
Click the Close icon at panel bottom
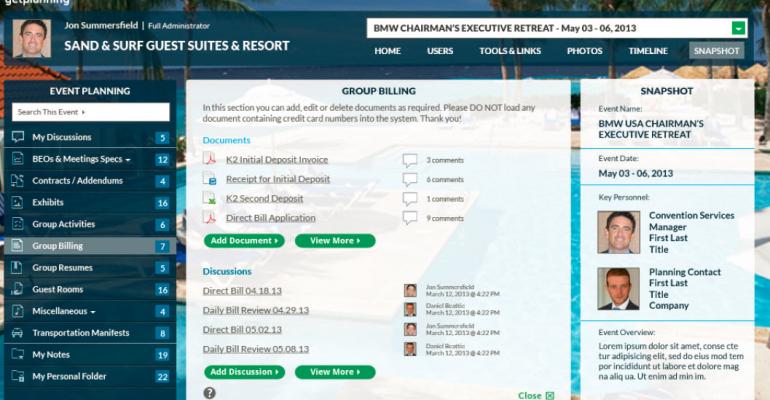click(550, 396)
